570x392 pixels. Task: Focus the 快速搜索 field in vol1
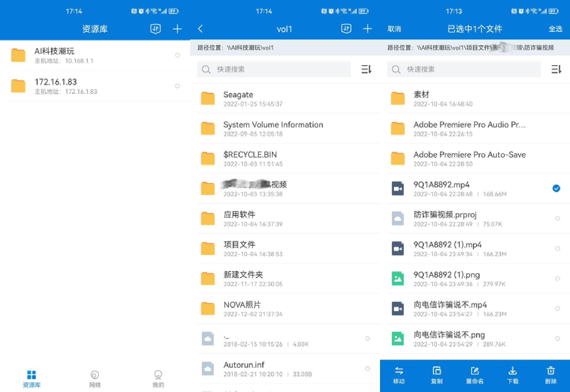(274, 69)
